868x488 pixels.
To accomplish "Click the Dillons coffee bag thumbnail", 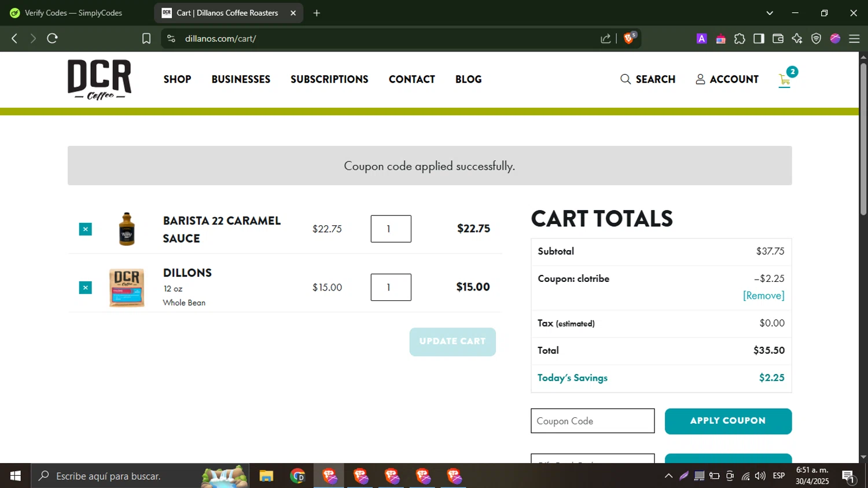I will pyautogui.click(x=127, y=288).
